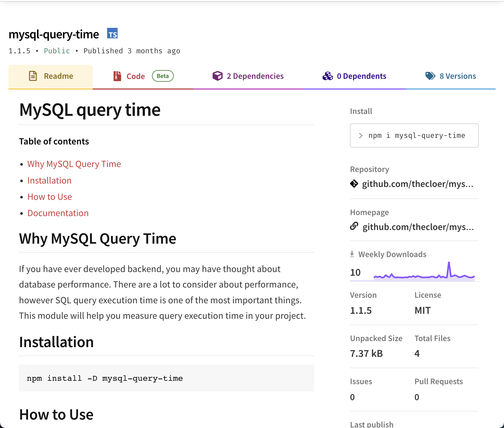Click the homepage chain link icon

(354, 226)
